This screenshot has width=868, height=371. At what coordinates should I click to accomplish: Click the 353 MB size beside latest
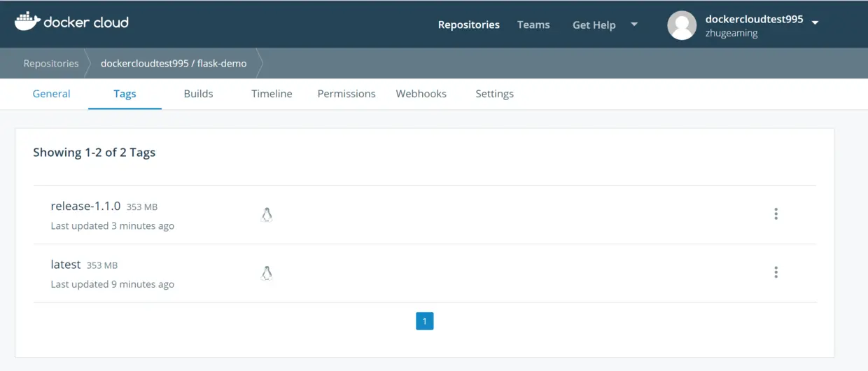[x=102, y=265]
